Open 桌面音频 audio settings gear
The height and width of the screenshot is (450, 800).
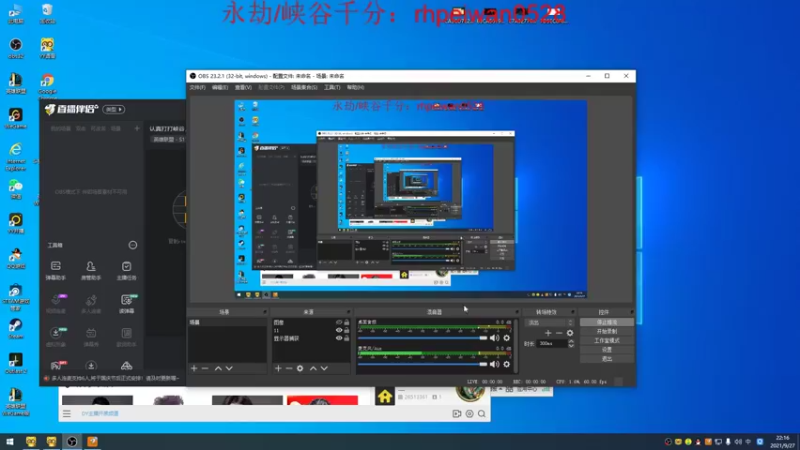point(507,338)
